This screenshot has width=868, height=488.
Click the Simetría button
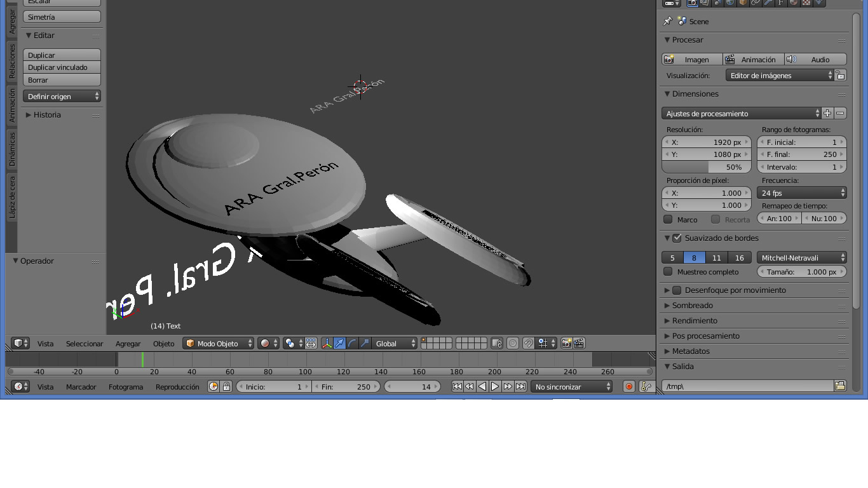tap(62, 17)
